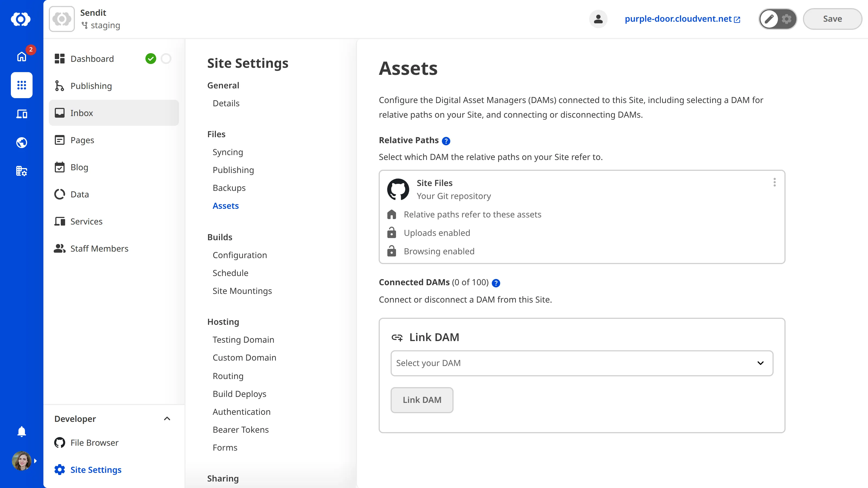Screen dimensions: 868x488
Task: Select Backups under Files settings
Action: coord(229,188)
